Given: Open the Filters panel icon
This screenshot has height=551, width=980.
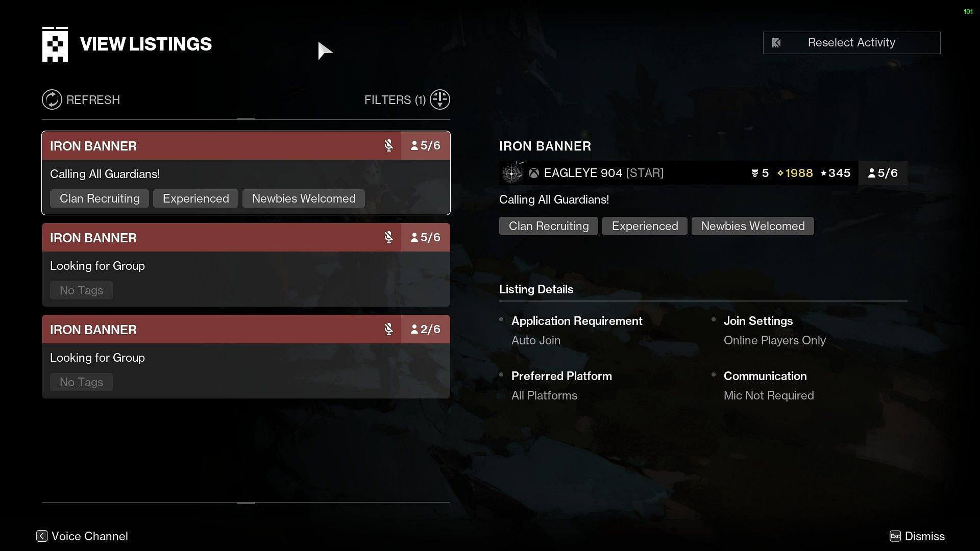Looking at the screenshot, I should coord(440,99).
